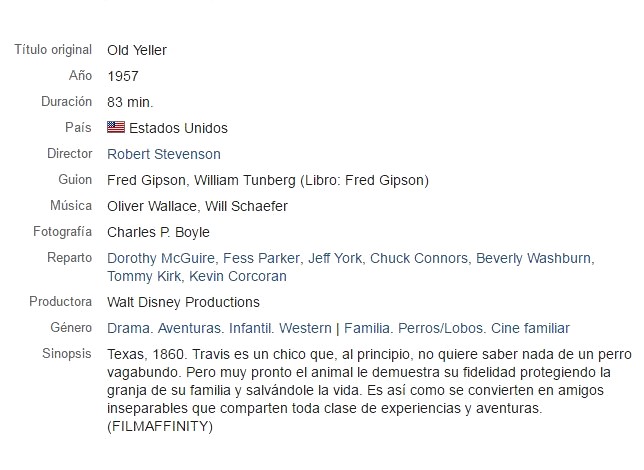
Task: Browse the Drama genre link
Action: 128,328
